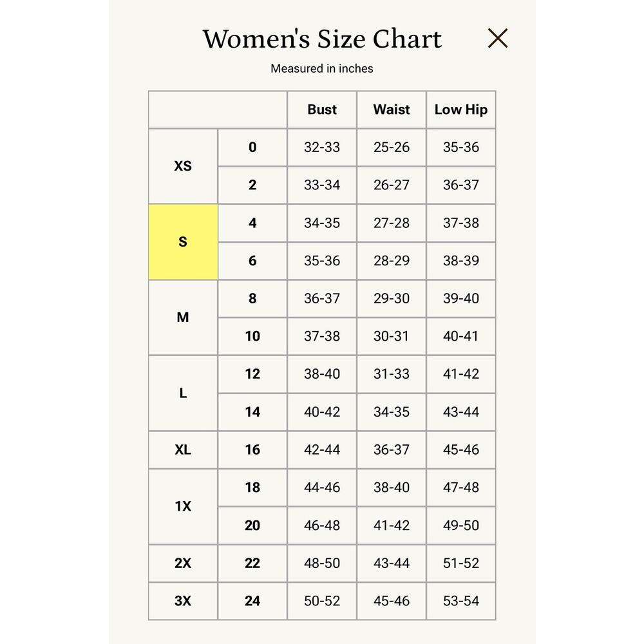Click the XL size label
Screen dimensions: 644x644
(x=183, y=450)
